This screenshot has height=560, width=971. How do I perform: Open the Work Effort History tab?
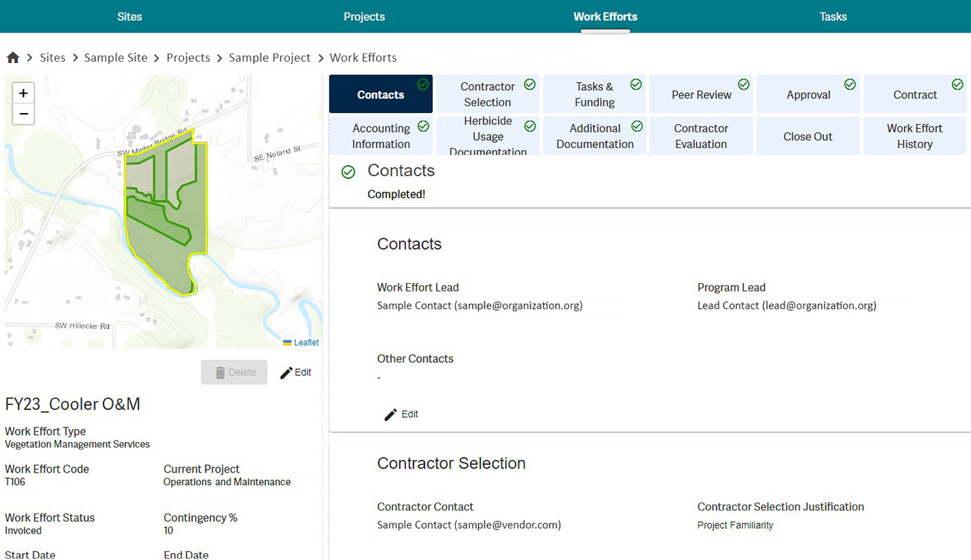tap(914, 136)
